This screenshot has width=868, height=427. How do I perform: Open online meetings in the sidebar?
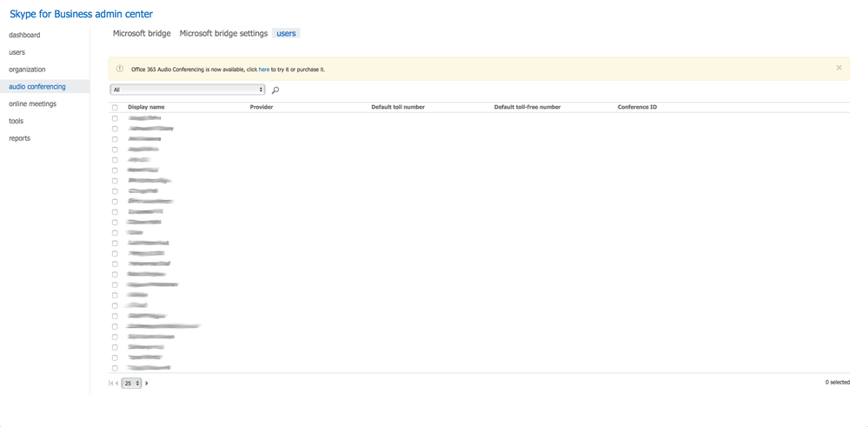coord(32,103)
